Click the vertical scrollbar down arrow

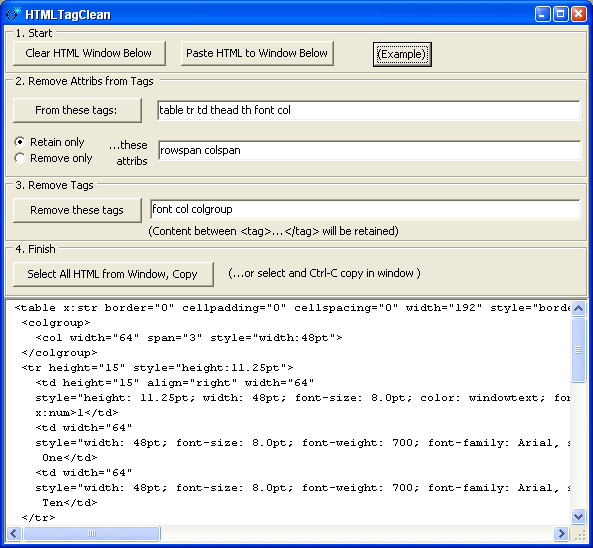pos(578,516)
